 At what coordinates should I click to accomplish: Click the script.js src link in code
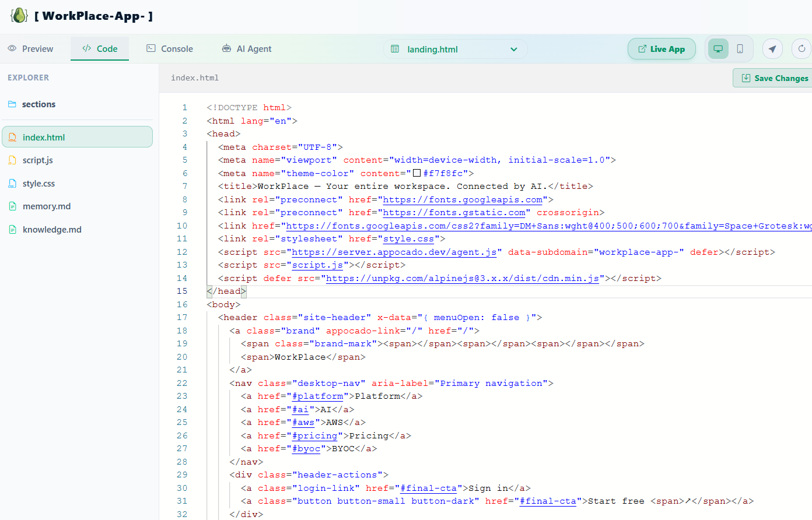coord(317,265)
